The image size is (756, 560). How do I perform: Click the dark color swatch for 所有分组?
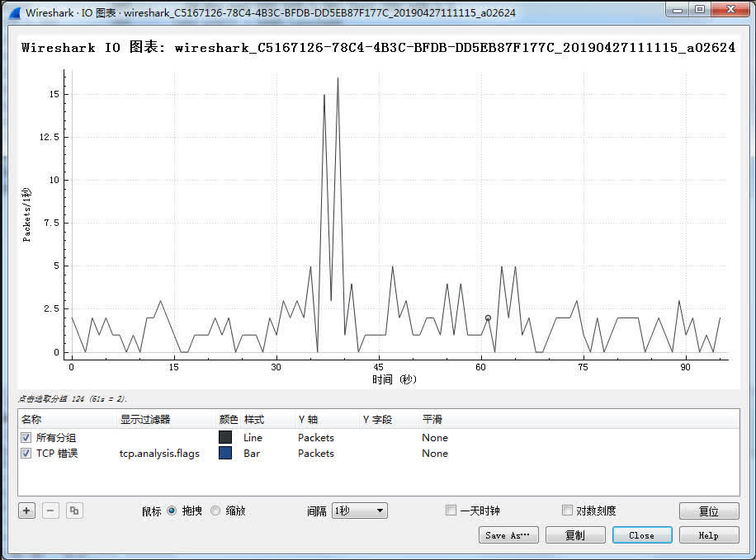225,438
